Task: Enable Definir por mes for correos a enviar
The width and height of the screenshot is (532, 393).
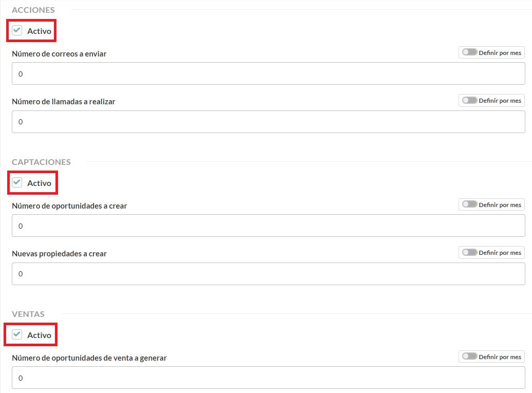Action: [470, 52]
